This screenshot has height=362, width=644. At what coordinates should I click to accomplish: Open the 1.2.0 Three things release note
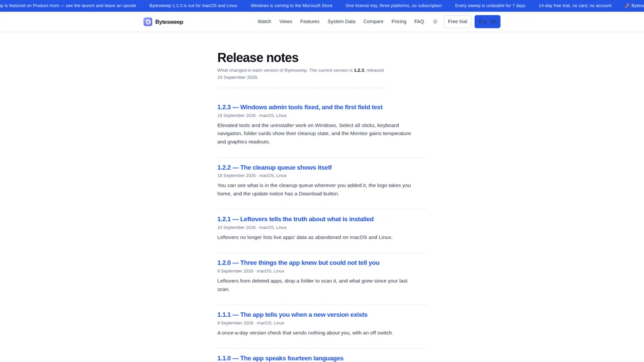coord(298,263)
